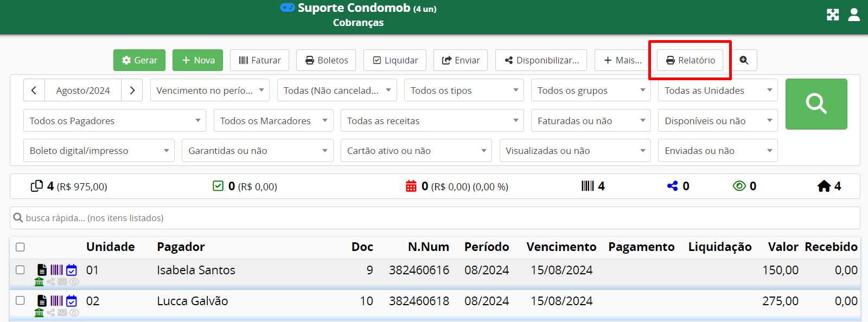The height and width of the screenshot is (322, 868).
Task: Click the envelope icon under unit 01 row
Action: click(x=62, y=282)
